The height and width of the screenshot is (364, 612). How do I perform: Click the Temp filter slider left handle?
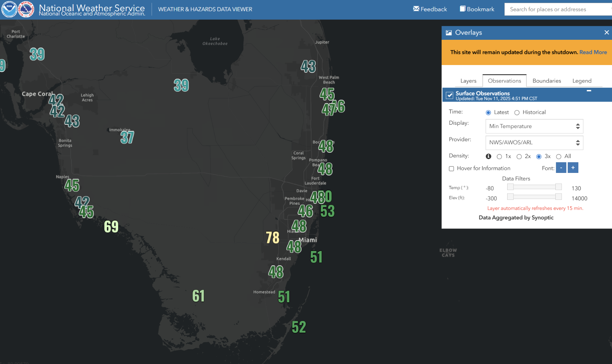510,187
